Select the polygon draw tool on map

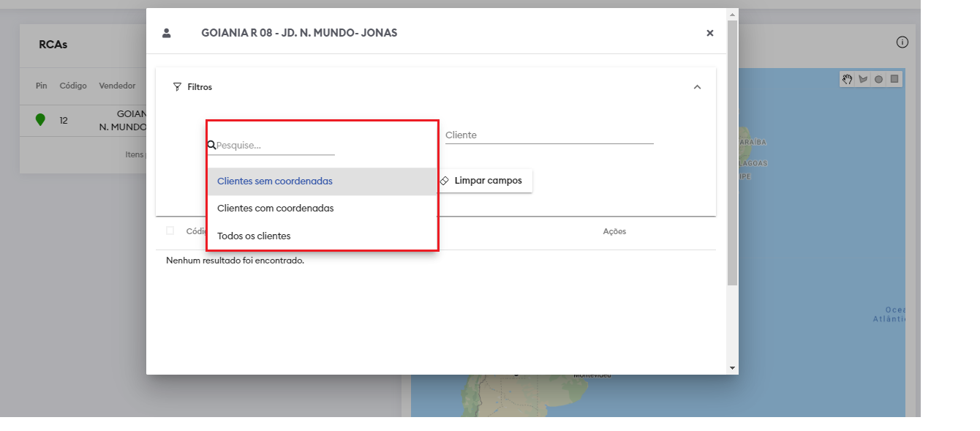click(863, 79)
